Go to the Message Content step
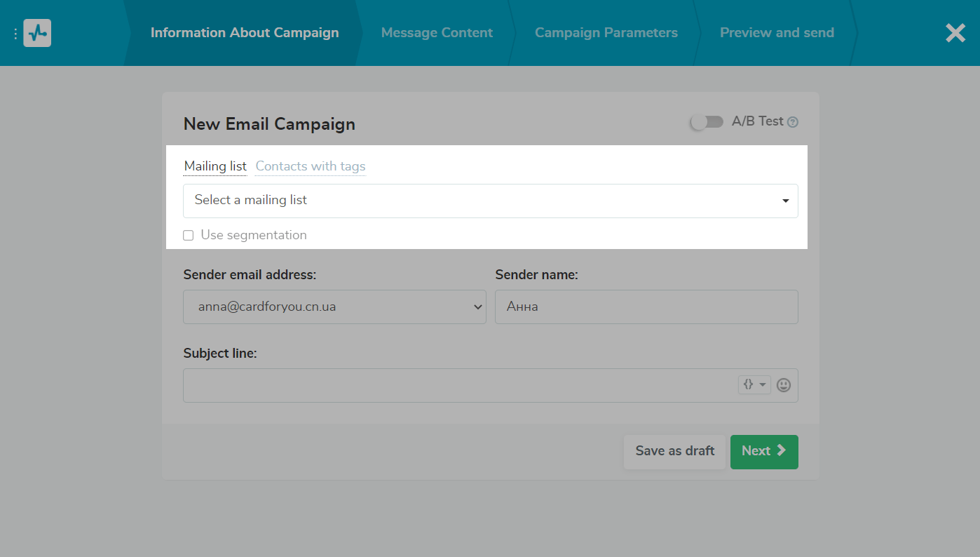 pos(437,33)
